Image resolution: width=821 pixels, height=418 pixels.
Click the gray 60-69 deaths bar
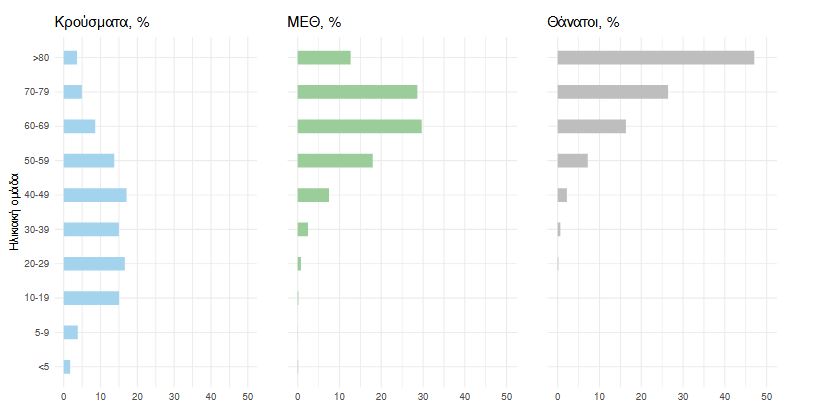pos(591,126)
